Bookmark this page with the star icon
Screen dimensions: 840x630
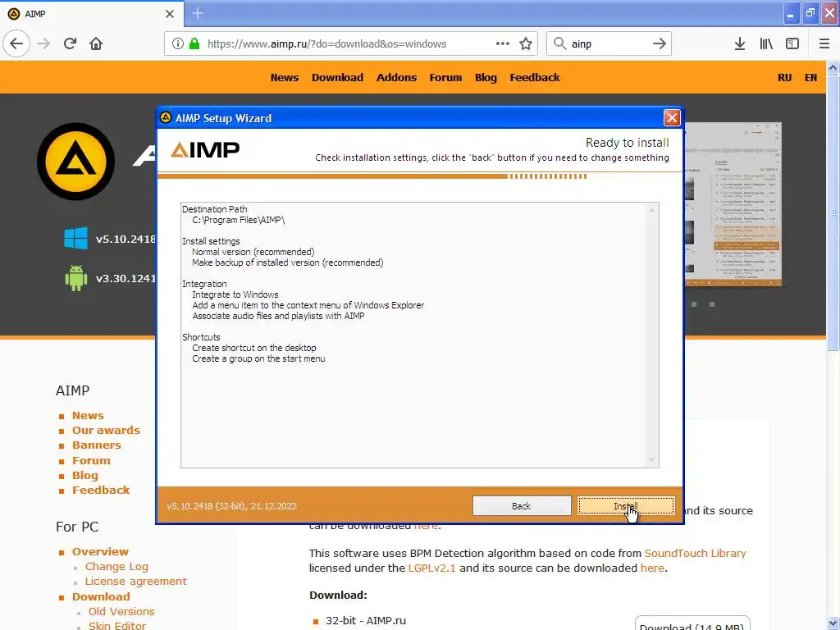[x=526, y=44]
